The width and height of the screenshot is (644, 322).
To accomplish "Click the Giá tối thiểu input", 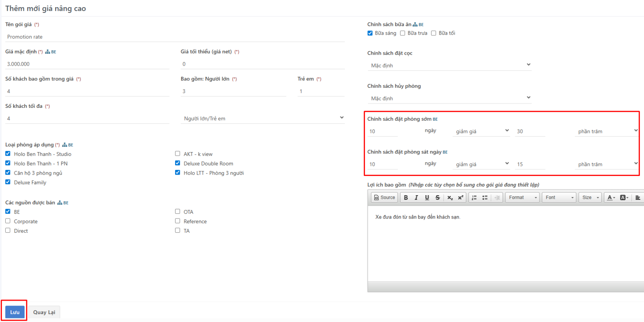I will (x=263, y=64).
